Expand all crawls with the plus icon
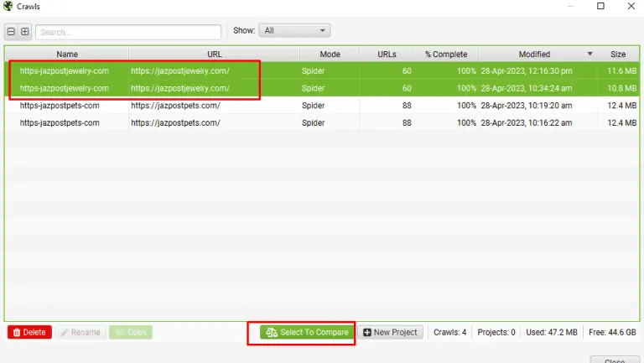 coord(25,32)
